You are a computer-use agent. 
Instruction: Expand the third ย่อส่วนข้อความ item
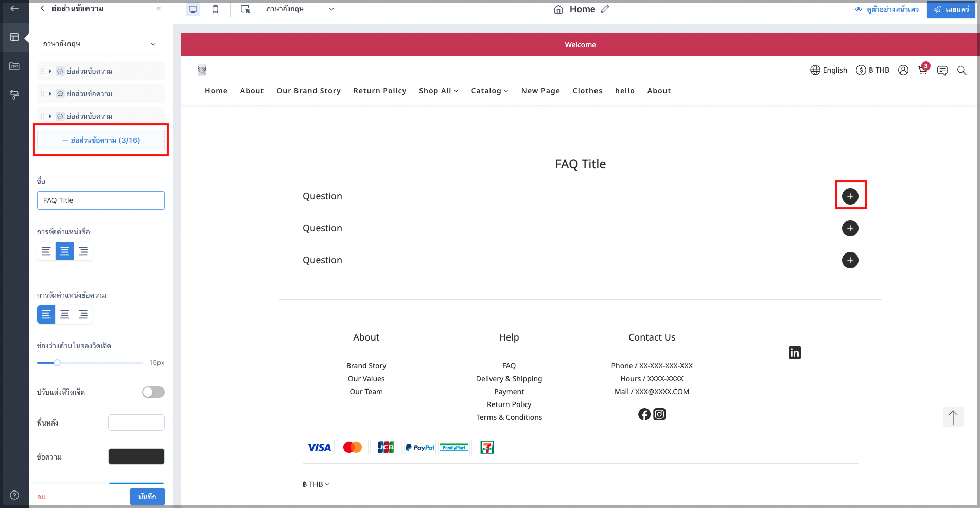[x=50, y=116]
